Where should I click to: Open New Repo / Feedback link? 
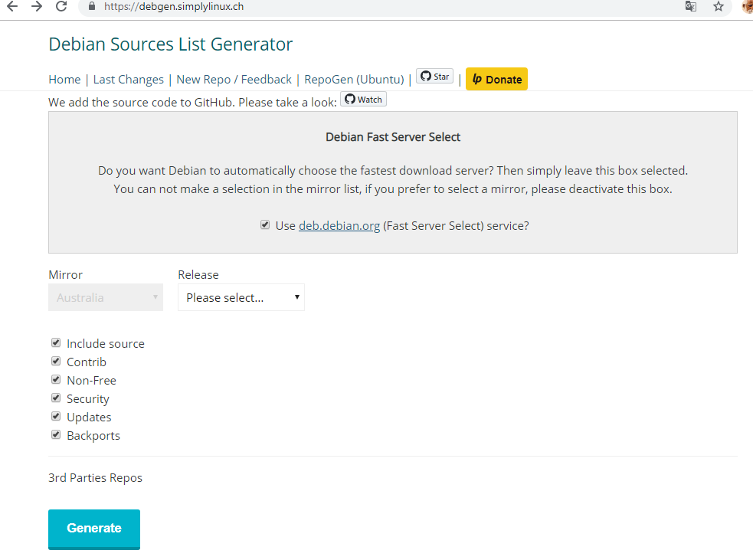(234, 79)
